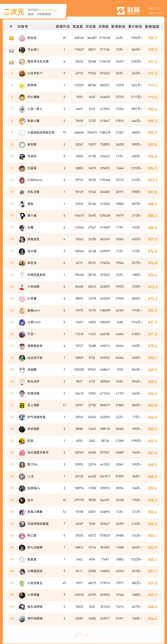Click the 杂乱无章 avatar icon
The height and width of the screenshot is (644, 167).
click(x=22, y=192)
